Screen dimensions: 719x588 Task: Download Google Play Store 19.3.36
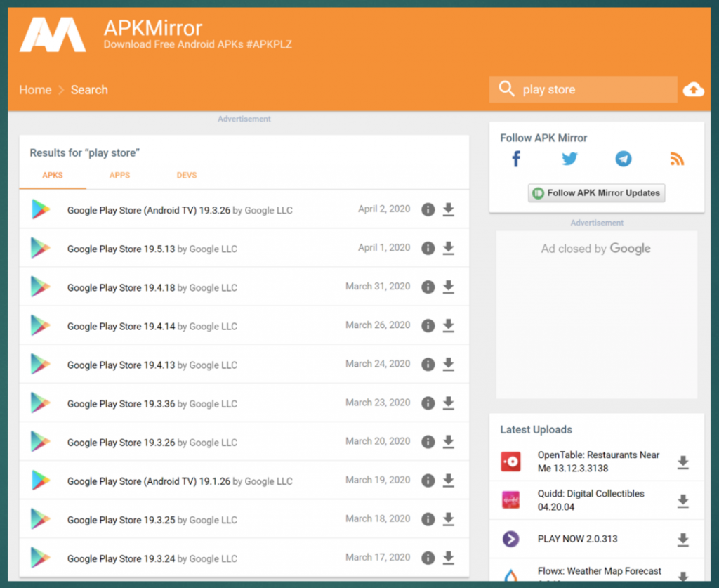[449, 403]
